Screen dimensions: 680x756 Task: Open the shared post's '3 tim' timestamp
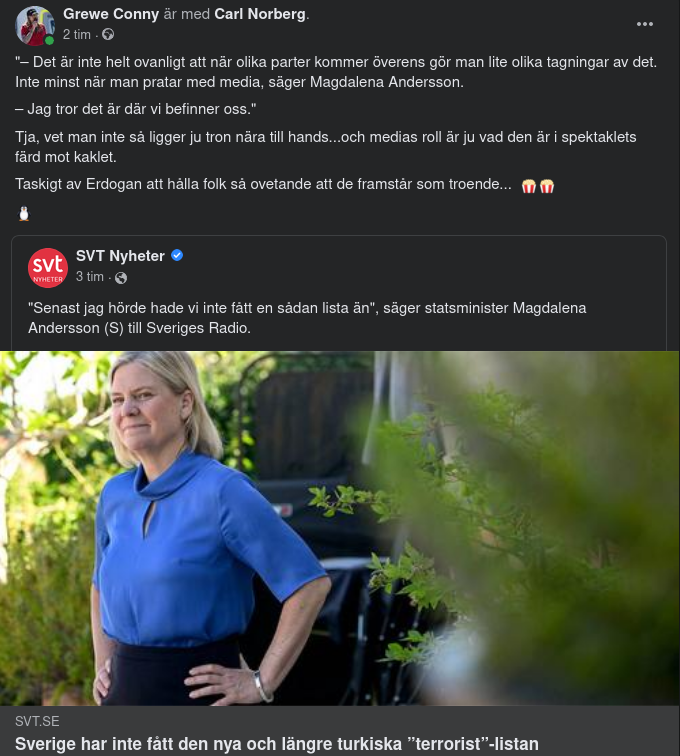click(90, 277)
